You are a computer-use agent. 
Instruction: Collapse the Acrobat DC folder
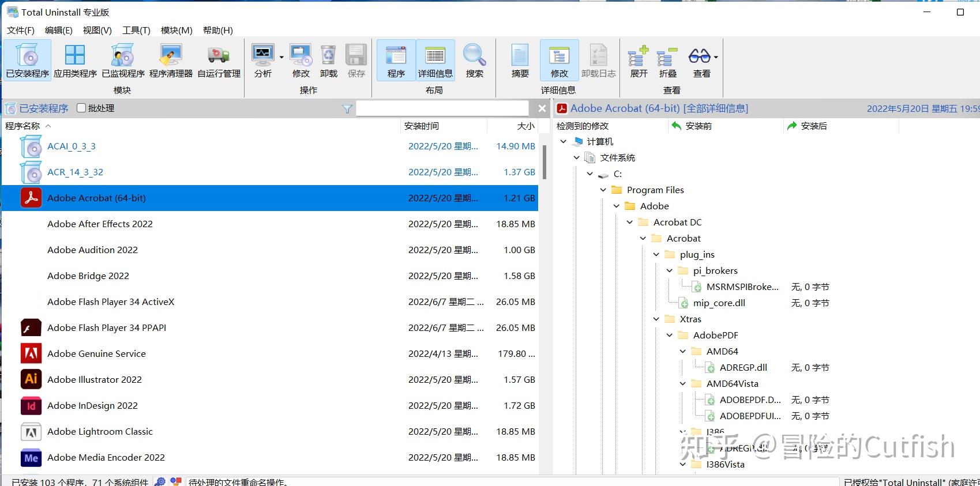click(630, 222)
